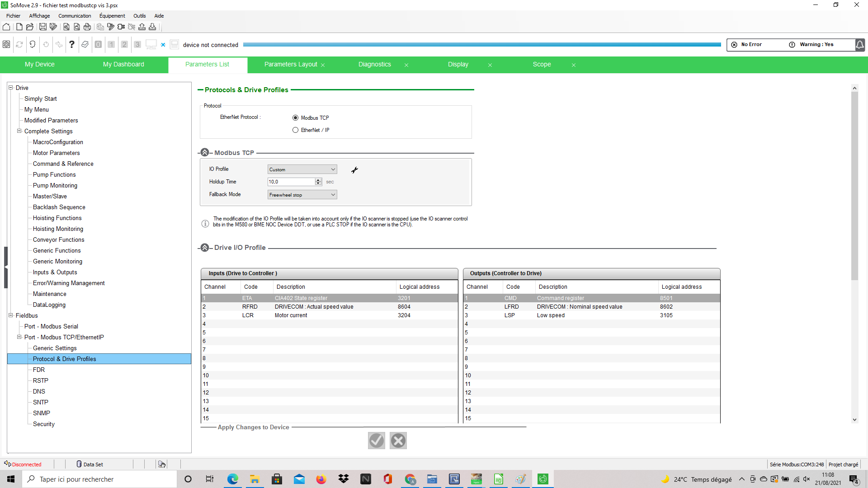The width and height of the screenshot is (868, 488).
Task: Click the Print icon in toolbar
Action: pyautogui.click(x=87, y=27)
